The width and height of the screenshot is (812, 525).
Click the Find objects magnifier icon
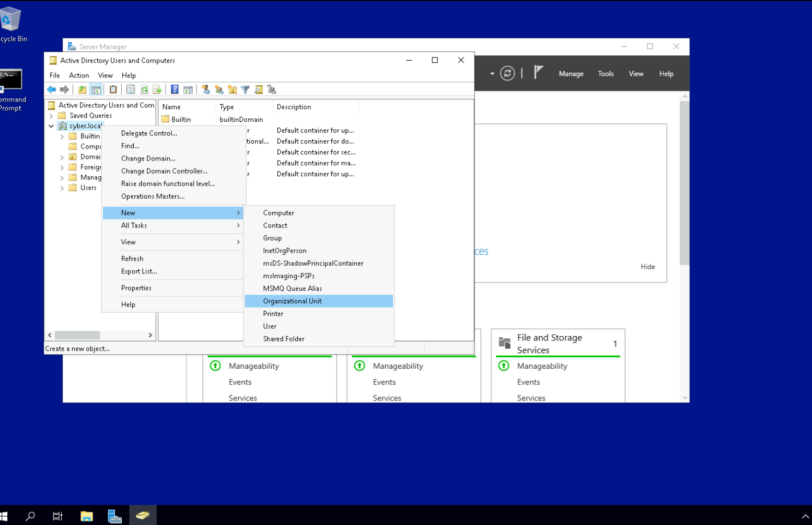point(259,89)
